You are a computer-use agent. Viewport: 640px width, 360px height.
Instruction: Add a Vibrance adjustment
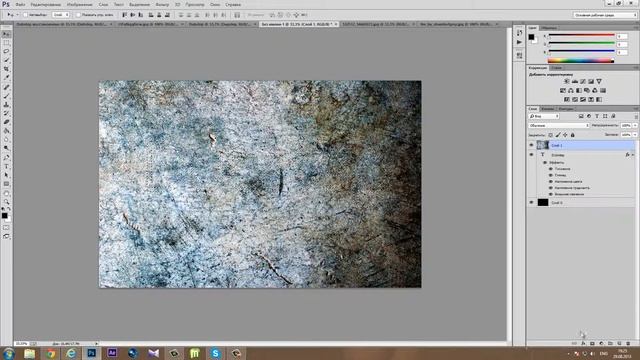(x=599, y=82)
